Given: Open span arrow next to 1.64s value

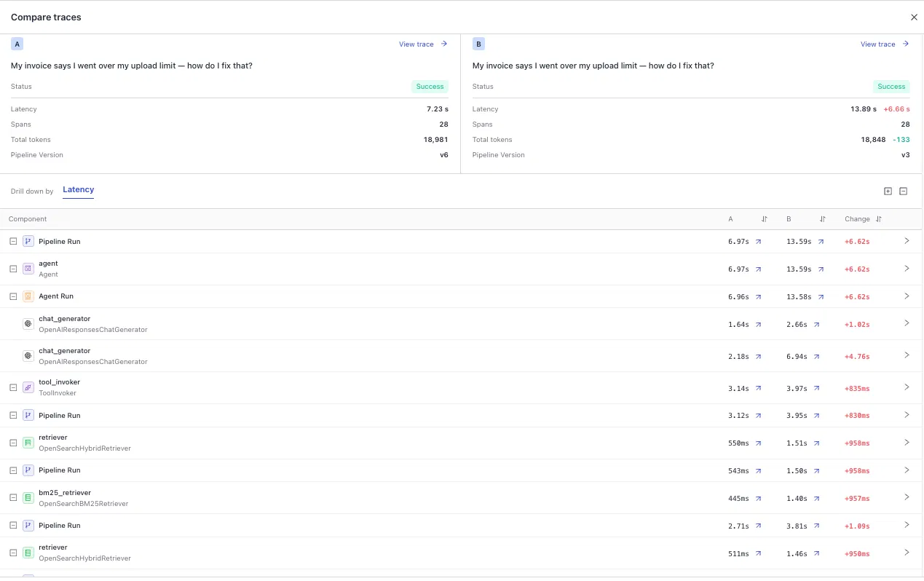Looking at the screenshot, I should coord(758,325).
